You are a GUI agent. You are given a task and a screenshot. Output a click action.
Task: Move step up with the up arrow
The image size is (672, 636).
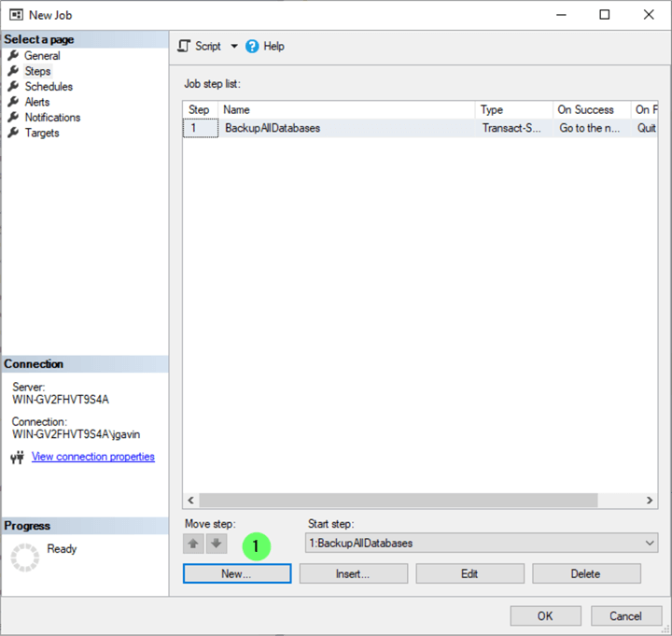(x=193, y=544)
